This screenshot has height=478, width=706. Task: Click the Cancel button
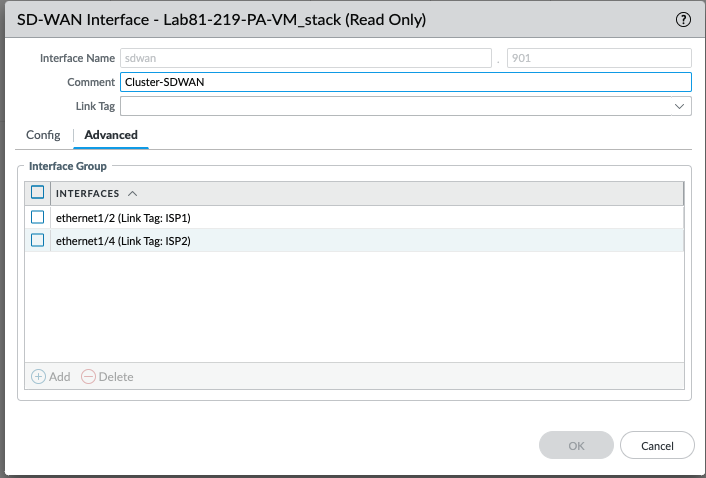click(657, 445)
